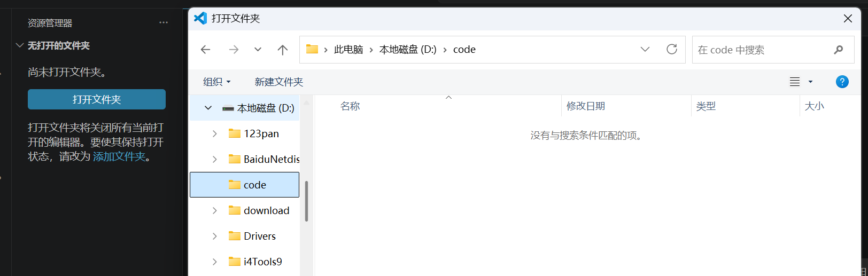This screenshot has height=276, width=868.
Task: Click folder icon beside Drivers
Action: coord(234,236)
